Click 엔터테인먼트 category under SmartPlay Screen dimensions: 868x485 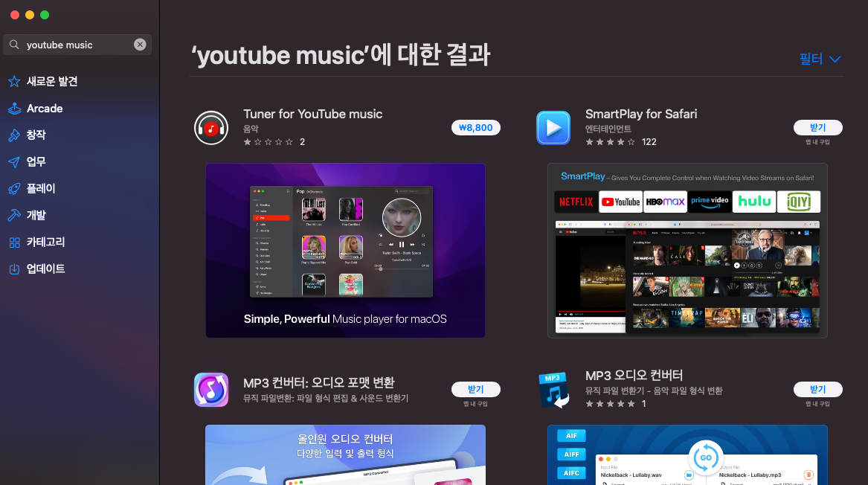(x=608, y=129)
